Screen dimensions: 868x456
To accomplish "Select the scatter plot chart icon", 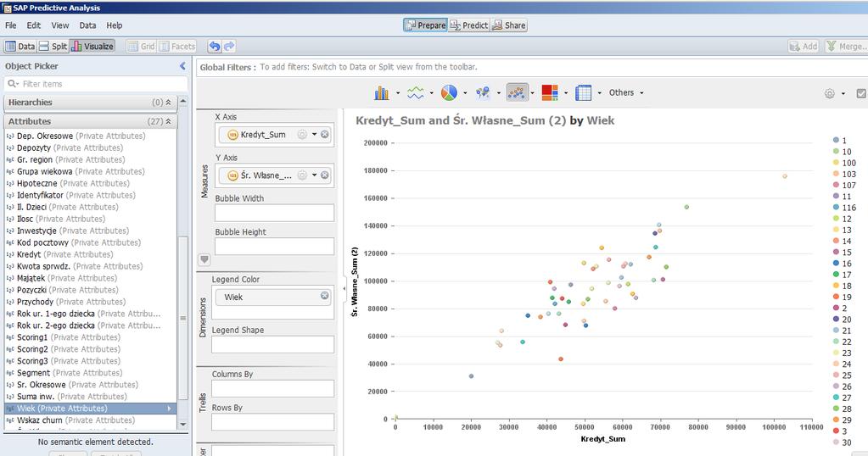I will click(x=517, y=93).
